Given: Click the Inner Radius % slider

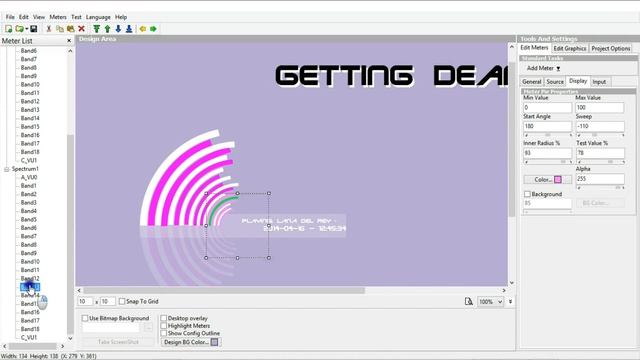Looking at the screenshot, I should pos(547,162).
